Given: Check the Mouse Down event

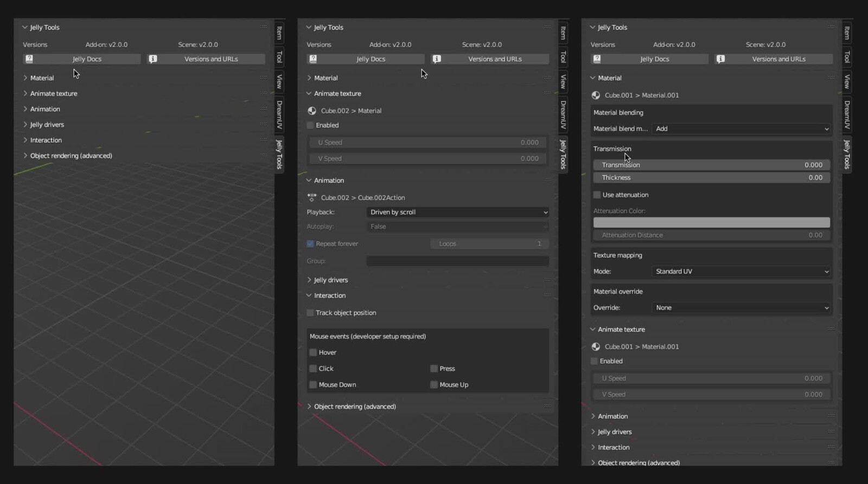Looking at the screenshot, I should pos(313,385).
